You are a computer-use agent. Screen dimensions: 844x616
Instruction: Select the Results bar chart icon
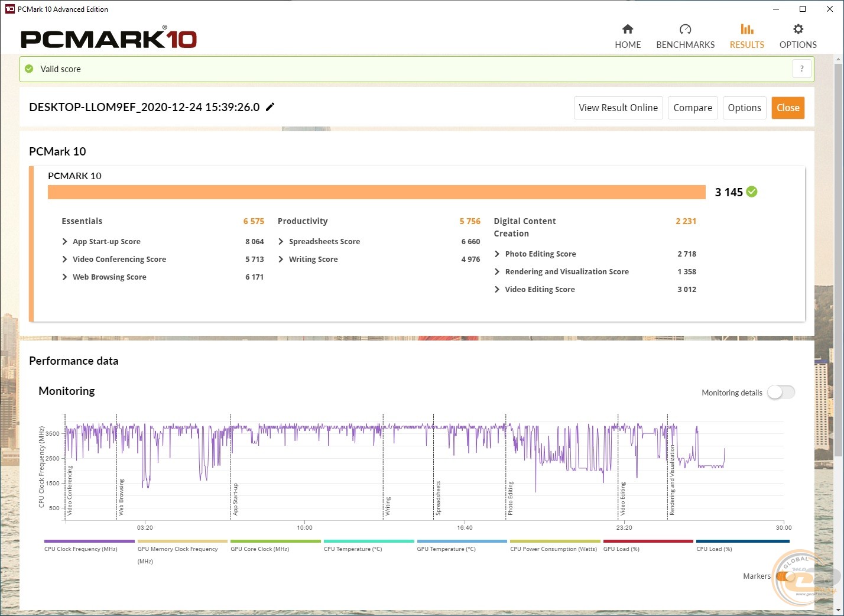[746, 30]
